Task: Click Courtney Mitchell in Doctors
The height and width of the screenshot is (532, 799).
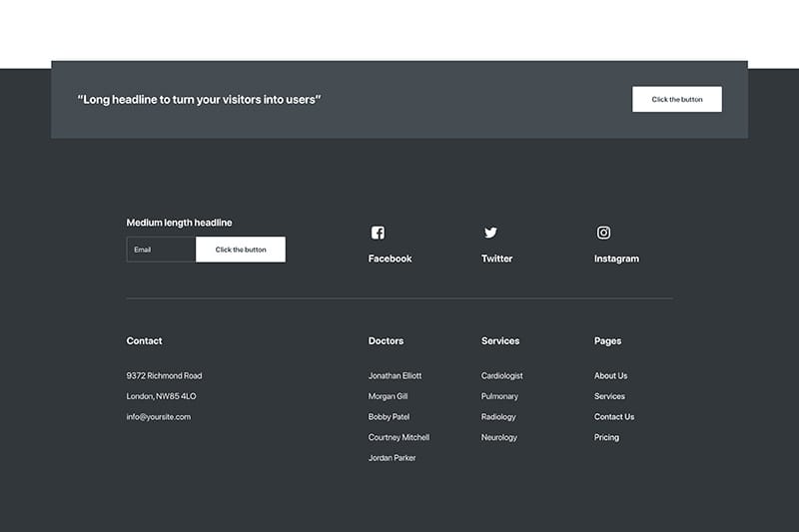Action: pyautogui.click(x=399, y=437)
